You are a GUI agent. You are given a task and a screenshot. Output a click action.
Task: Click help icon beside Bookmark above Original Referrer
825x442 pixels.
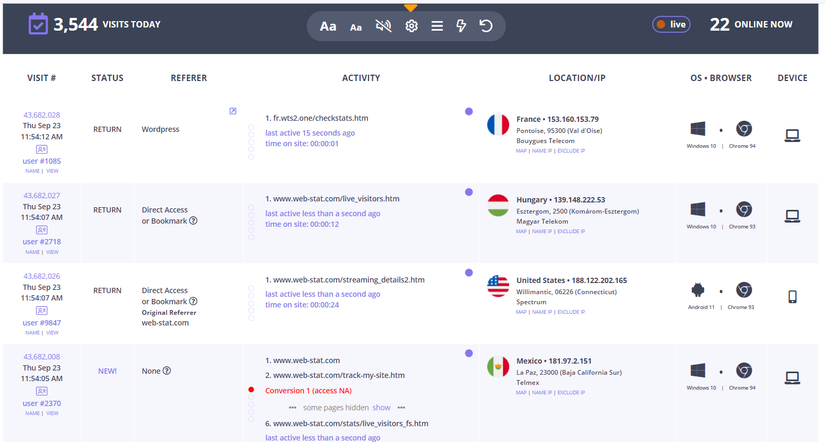point(193,301)
